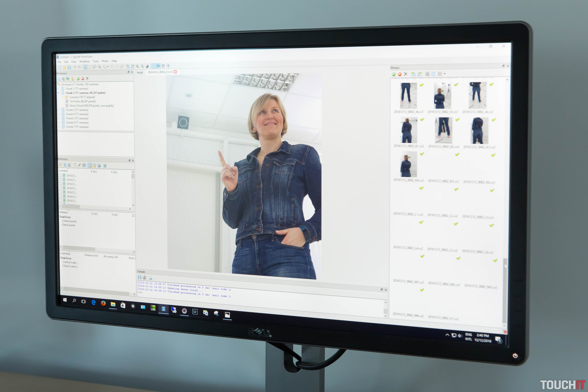Click the Save project floppy icon
588x392 pixels.
click(69, 68)
